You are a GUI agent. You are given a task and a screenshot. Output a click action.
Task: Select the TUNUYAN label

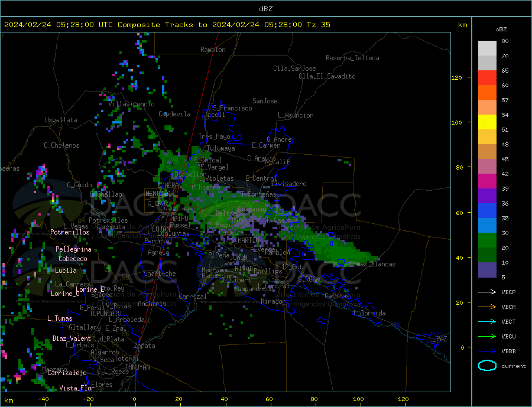click(137, 367)
